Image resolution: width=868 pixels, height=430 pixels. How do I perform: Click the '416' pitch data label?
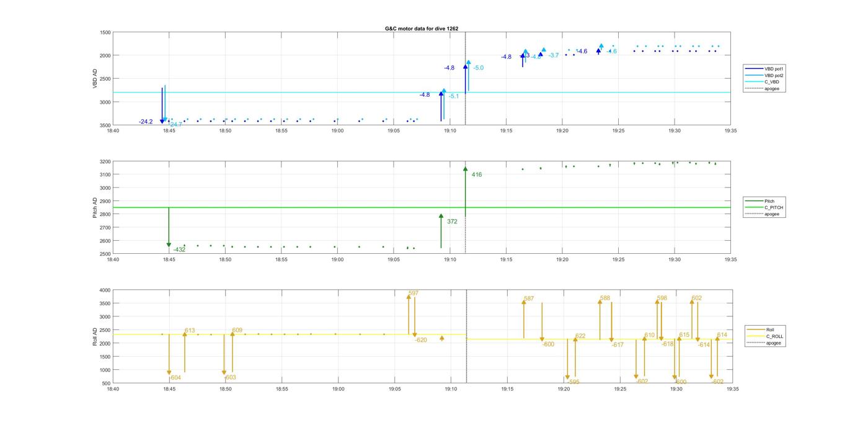tap(477, 175)
